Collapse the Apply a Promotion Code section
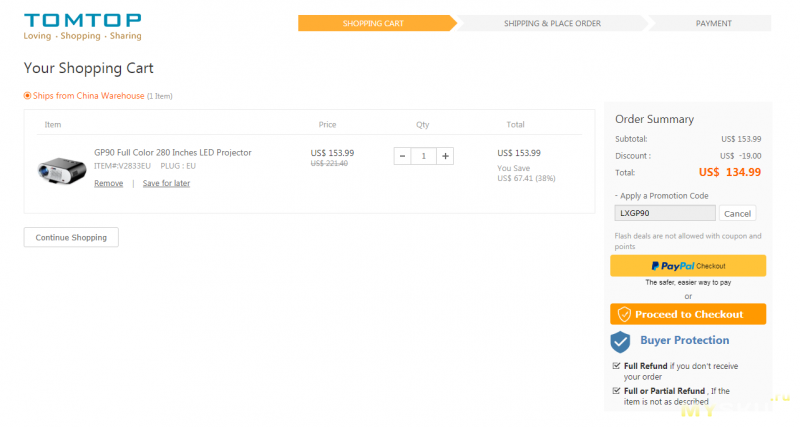Viewport: 800px width, 427px height. click(661, 196)
